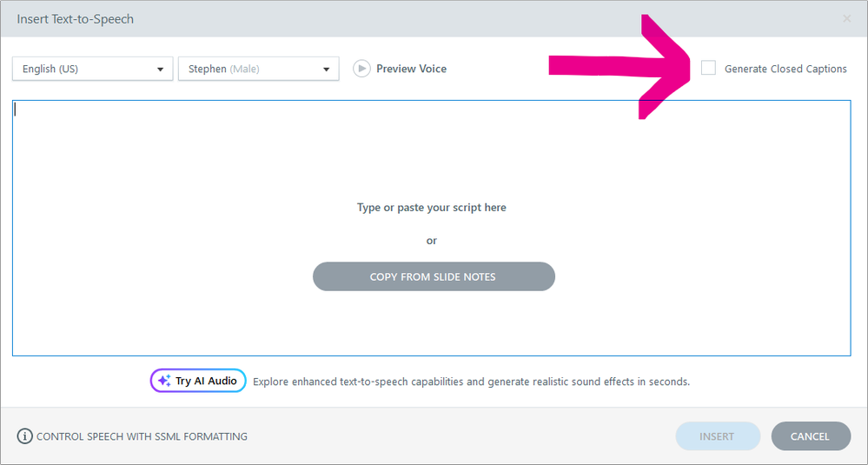Viewport: 868px width, 465px height.
Task: Click the arrow on the voice selector
Action: pos(327,70)
